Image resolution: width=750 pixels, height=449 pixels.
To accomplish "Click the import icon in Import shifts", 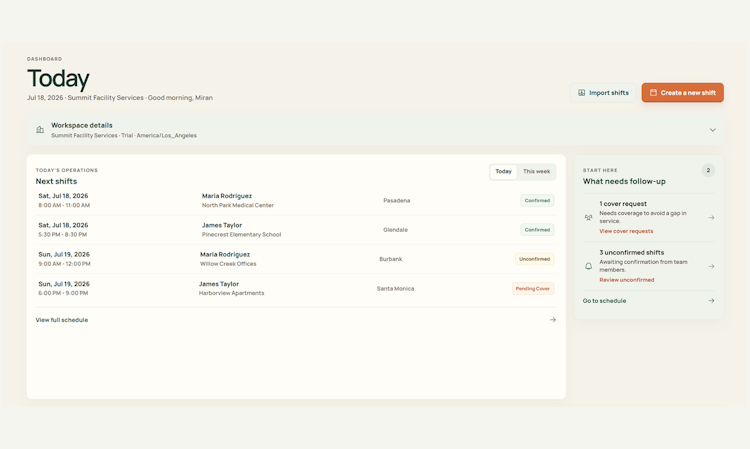I will [x=582, y=93].
